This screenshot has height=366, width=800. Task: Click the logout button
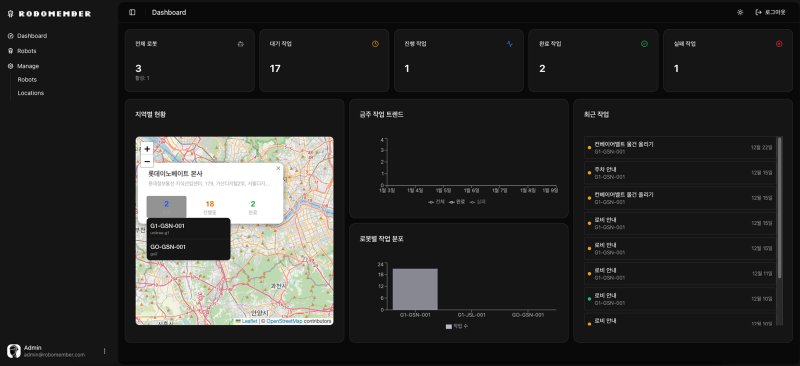[770, 12]
